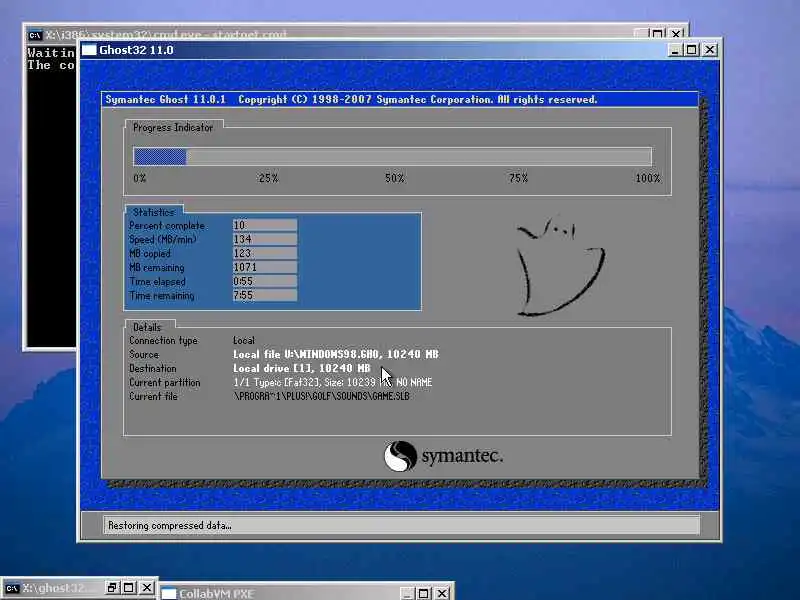This screenshot has width=800, height=600.
Task: Click the 0% progress mark label
Action: [x=140, y=178]
